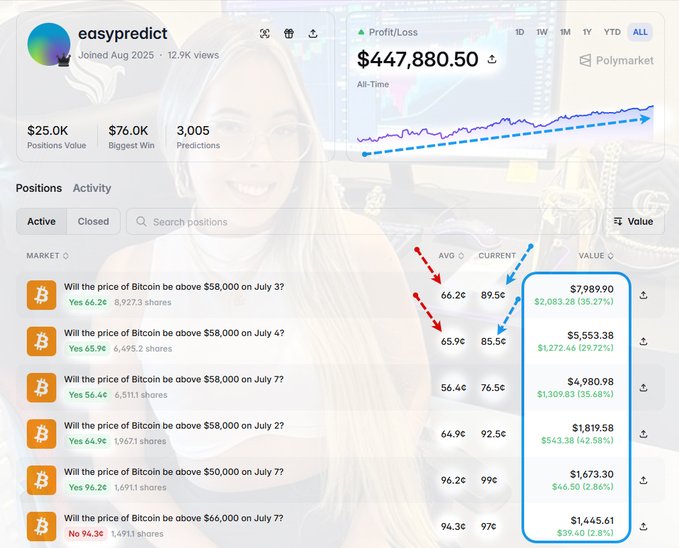Image resolution: width=679 pixels, height=548 pixels.
Task: Select the ALL time range
Action: (x=640, y=32)
